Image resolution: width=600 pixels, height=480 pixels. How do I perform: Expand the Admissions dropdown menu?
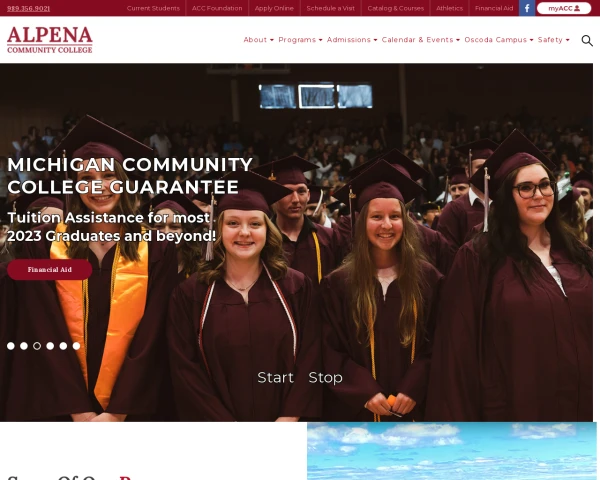click(x=352, y=40)
